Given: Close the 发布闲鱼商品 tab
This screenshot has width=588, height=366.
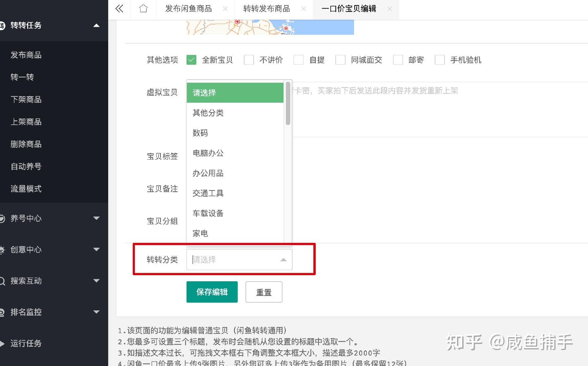Looking at the screenshot, I should tap(226, 9).
